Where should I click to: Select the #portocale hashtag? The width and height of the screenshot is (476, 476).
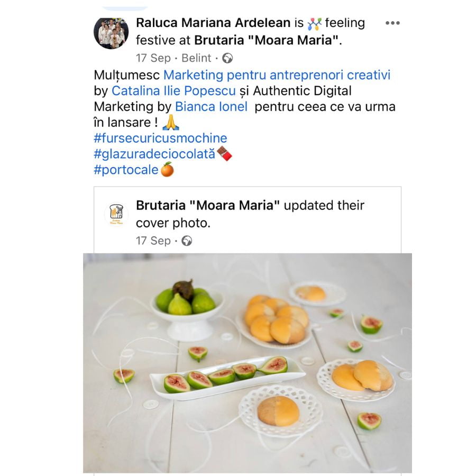[126, 170]
